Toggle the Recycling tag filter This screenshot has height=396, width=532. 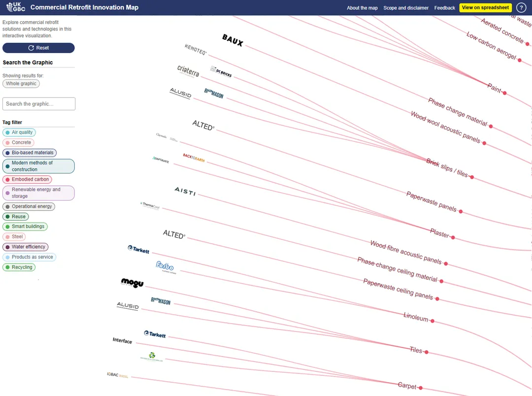pyautogui.click(x=19, y=267)
